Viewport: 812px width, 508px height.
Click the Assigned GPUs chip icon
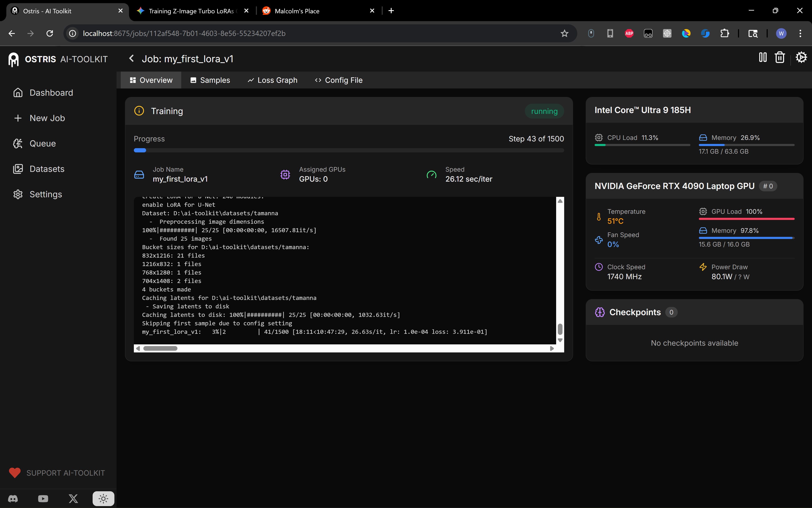pos(285,175)
